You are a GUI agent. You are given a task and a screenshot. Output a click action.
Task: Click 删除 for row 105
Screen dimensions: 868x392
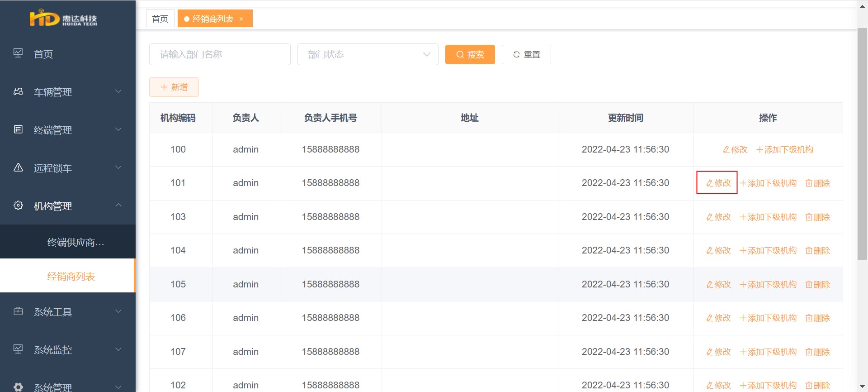point(818,284)
